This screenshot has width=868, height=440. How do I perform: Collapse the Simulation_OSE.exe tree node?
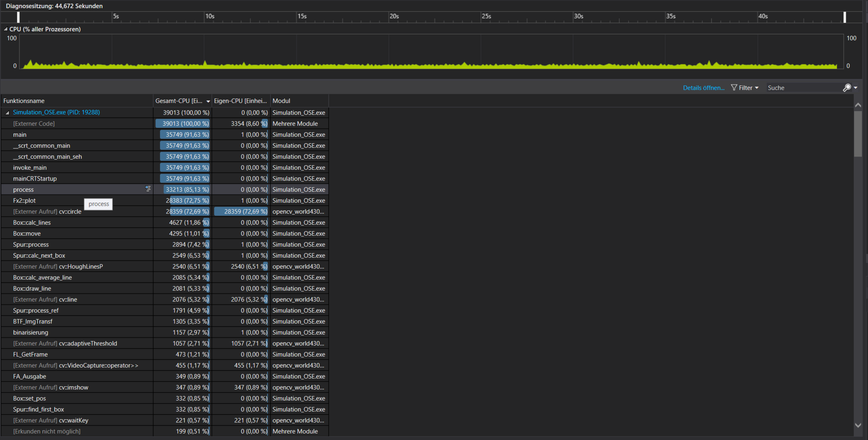coord(7,113)
